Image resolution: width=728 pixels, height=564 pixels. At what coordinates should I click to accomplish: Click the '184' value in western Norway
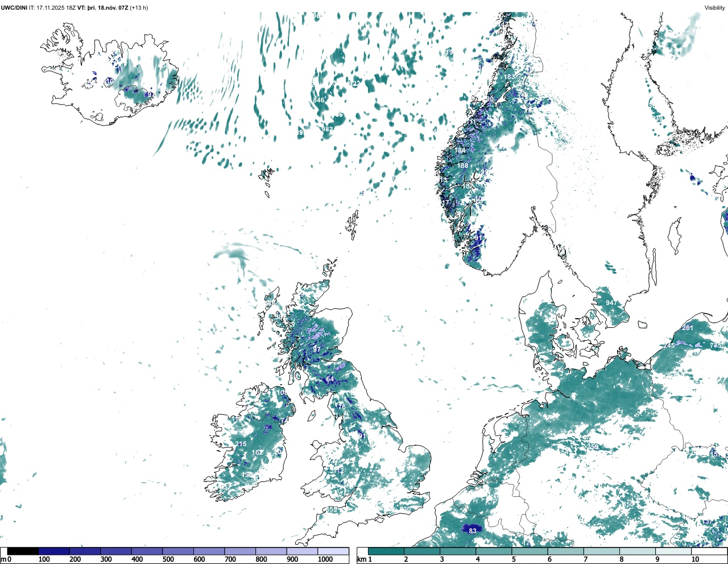[x=460, y=151]
